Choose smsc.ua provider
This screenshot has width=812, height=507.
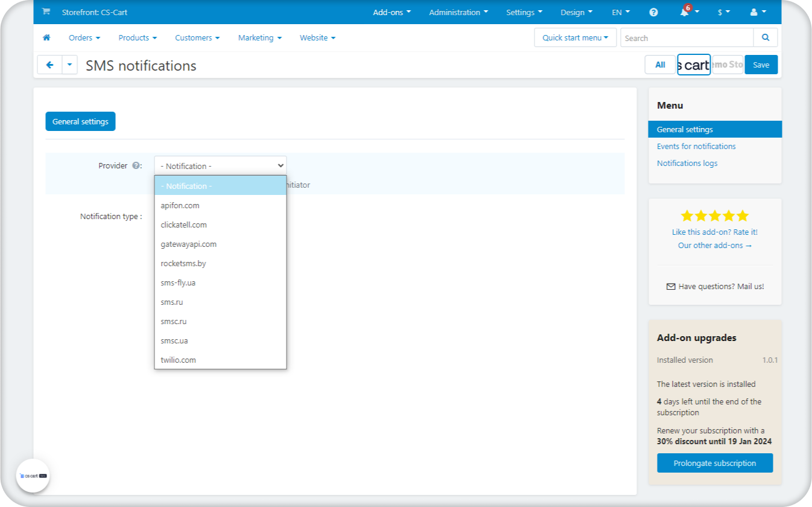(x=220, y=340)
